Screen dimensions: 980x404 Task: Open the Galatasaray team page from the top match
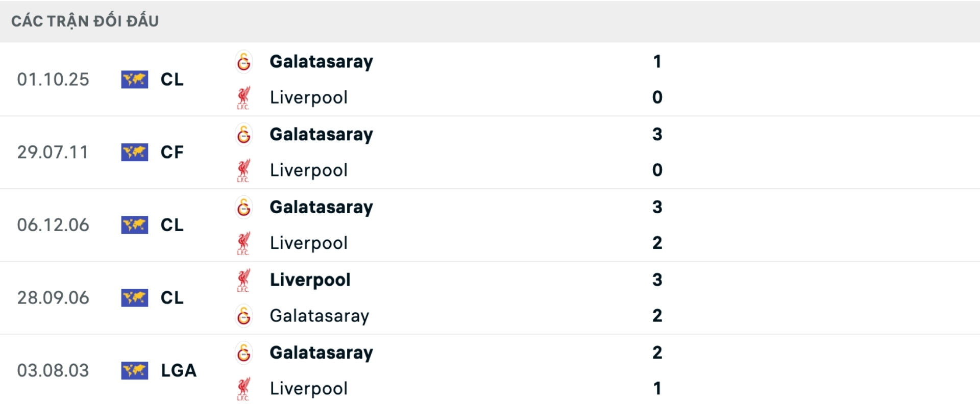tap(321, 61)
